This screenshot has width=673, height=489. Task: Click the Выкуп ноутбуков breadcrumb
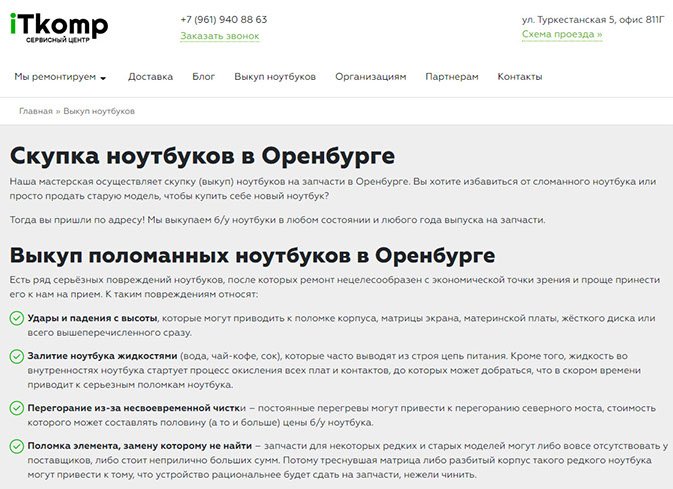(x=99, y=111)
